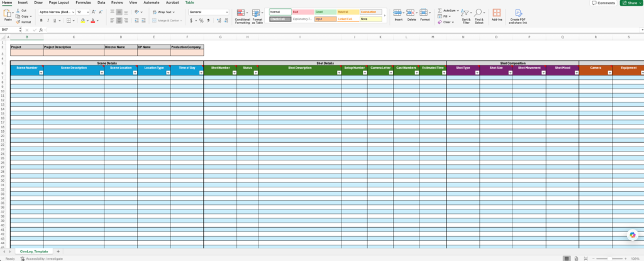The height and width of the screenshot is (261, 644).
Task: Open the Shot Type filter dropdown
Action: [x=477, y=72]
